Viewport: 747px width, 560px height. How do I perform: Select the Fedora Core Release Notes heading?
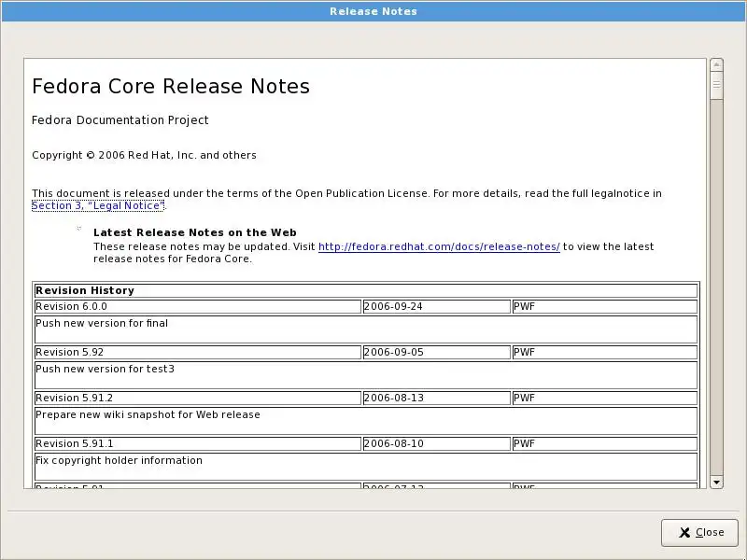171,86
